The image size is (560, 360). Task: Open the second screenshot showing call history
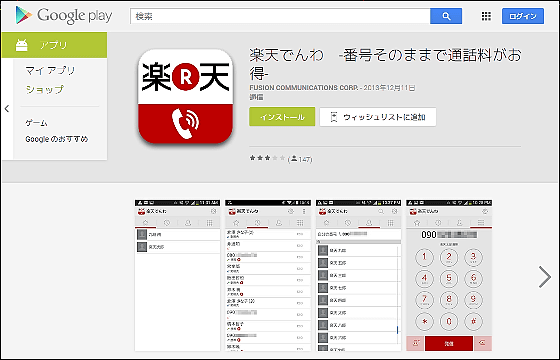pyautogui.click(x=268, y=275)
